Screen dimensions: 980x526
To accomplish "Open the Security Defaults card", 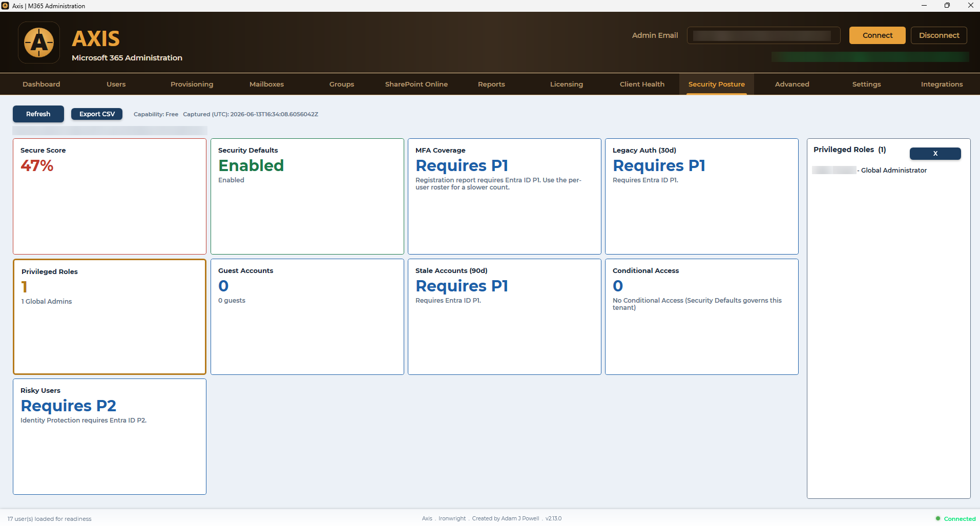I will coord(307,196).
